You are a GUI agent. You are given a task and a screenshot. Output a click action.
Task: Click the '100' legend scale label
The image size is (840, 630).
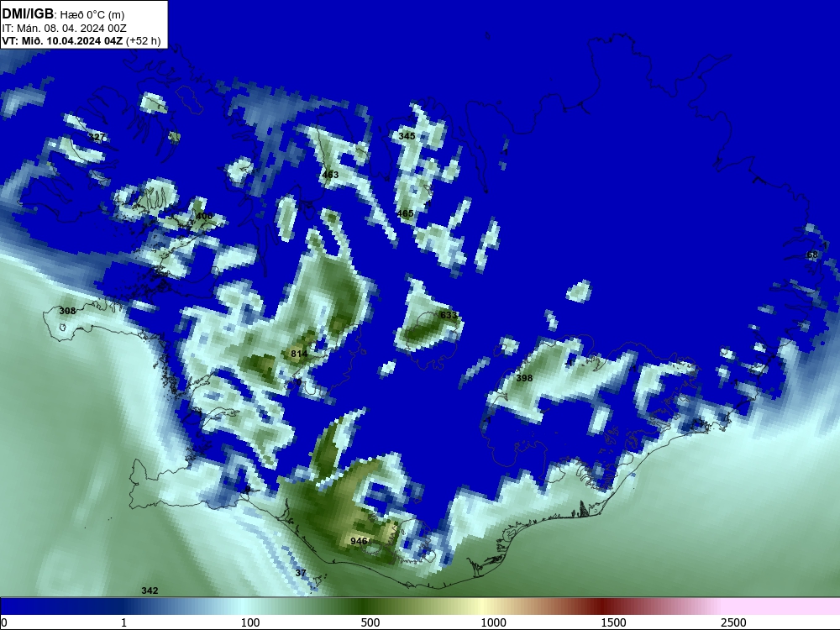pyautogui.click(x=250, y=622)
